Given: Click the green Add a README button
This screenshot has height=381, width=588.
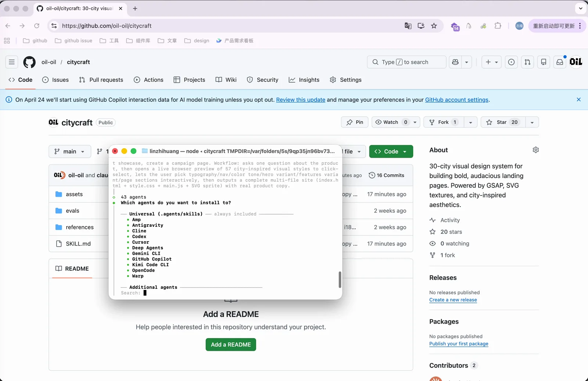Looking at the screenshot, I should click(x=231, y=345).
